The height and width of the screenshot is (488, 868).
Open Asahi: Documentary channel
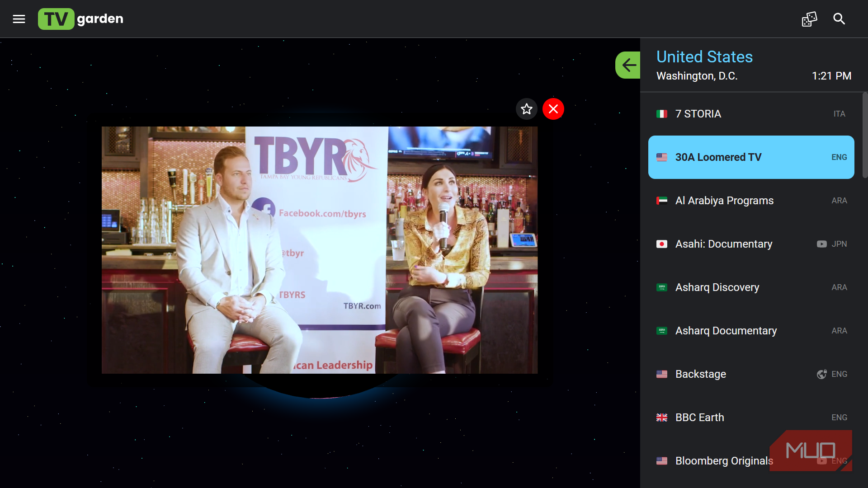751,244
